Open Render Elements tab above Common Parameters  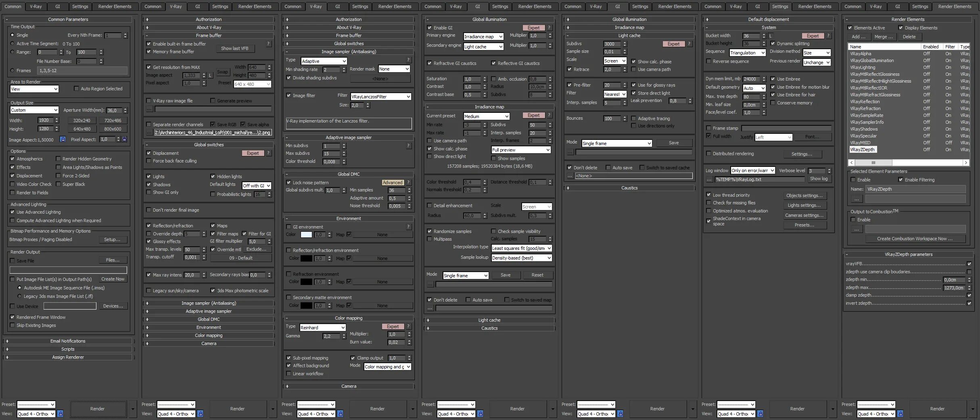[x=115, y=6]
